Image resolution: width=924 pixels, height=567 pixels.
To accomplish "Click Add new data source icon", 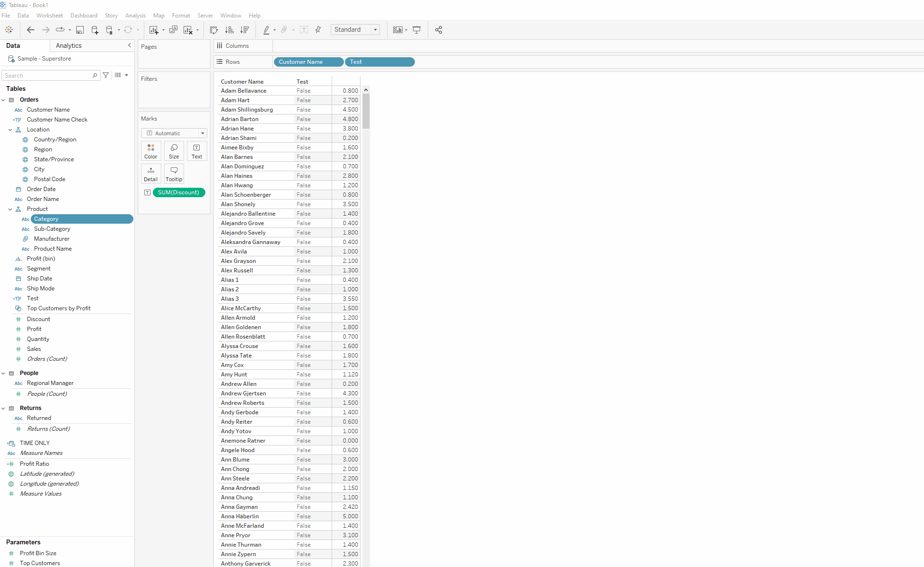I will (95, 30).
